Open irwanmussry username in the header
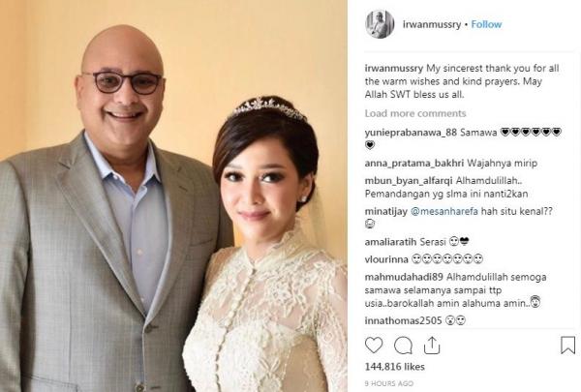 pos(432,25)
